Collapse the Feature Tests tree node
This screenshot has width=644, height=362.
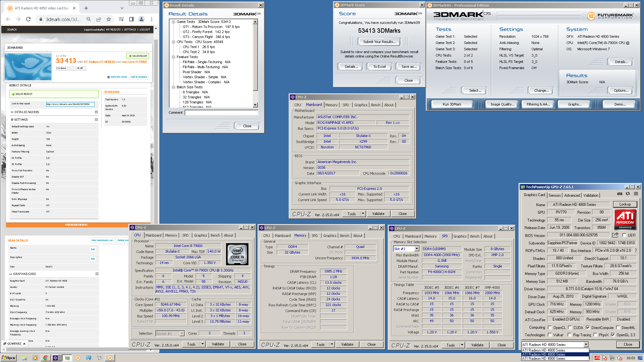(x=173, y=57)
